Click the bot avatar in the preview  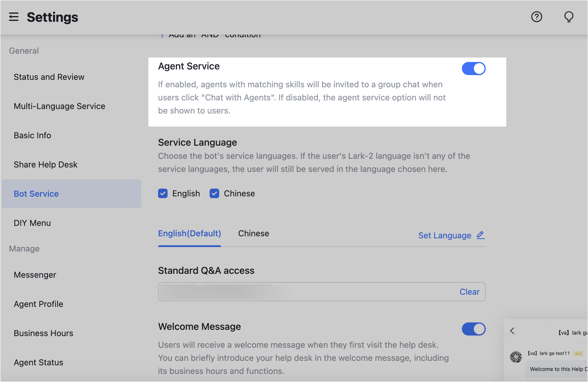coord(516,357)
